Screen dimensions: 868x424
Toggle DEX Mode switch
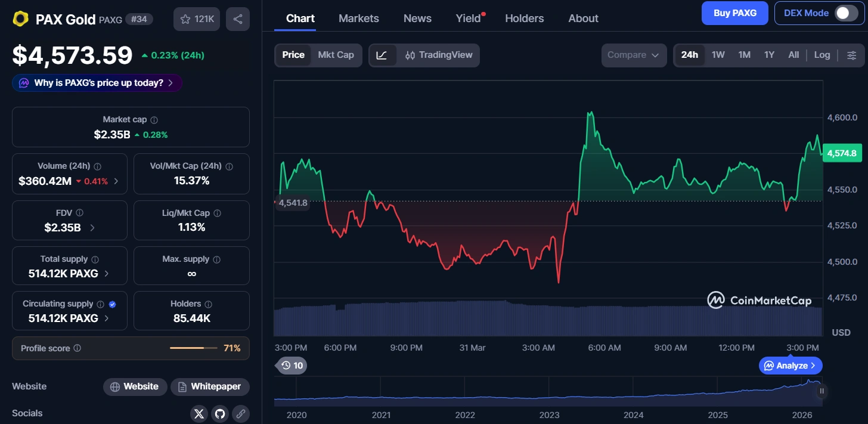point(845,13)
